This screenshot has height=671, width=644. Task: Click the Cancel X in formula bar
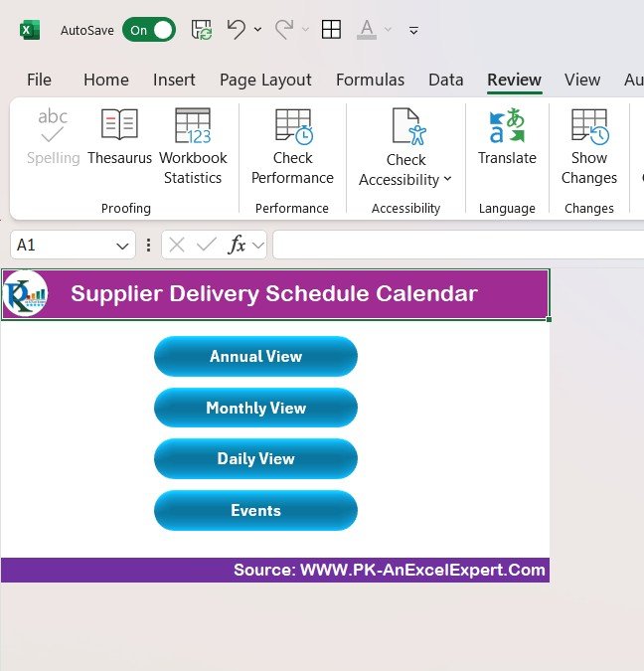pyautogui.click(x=176, y=246)
